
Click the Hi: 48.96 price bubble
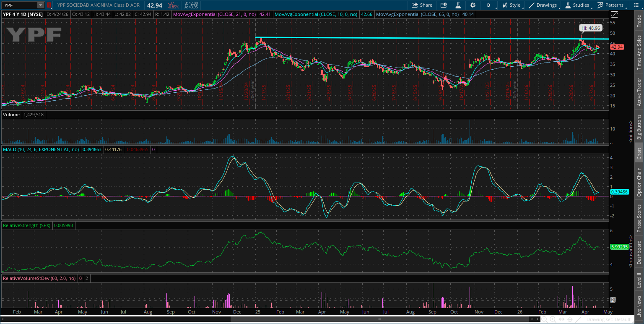(590, 28)
